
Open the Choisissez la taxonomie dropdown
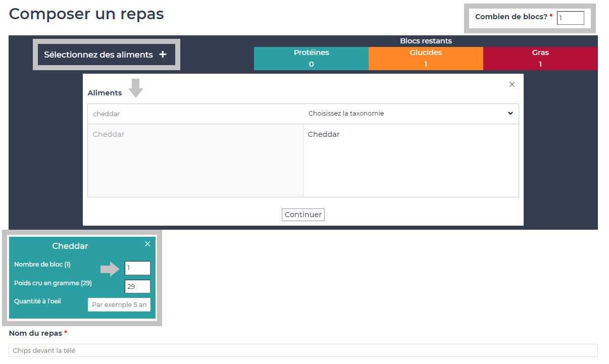411,114
